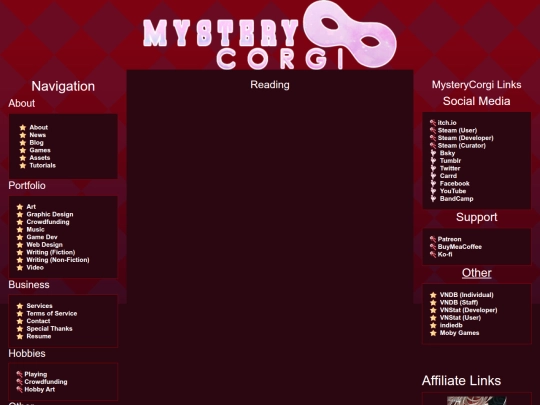Open the Patreon support link
The image size is (540, 405).
point(449,239)
